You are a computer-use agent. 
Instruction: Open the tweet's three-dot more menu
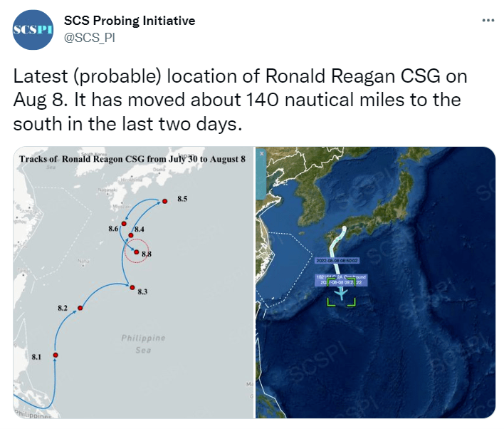click(x=488, y=20)
